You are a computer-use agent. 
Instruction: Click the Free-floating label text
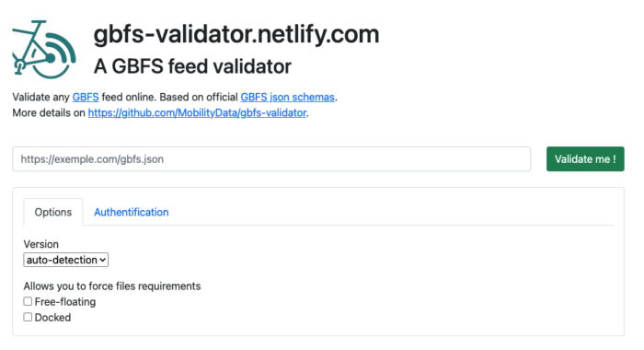tap(65, 302)
